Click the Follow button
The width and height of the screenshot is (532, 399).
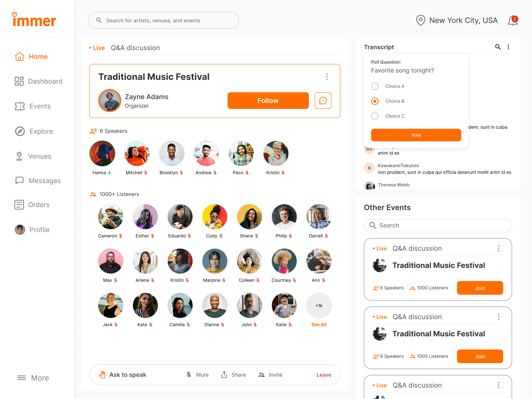268,101
